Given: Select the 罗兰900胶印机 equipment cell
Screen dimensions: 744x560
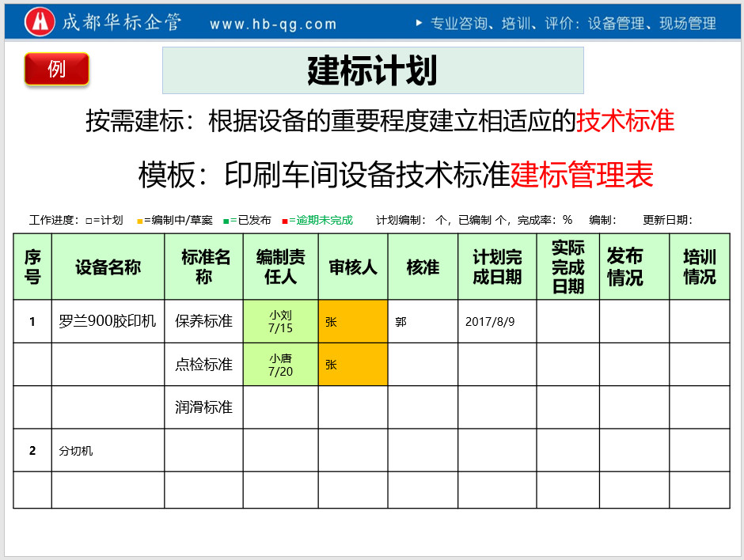Looking at the screenshot, I should pos(108,321).
